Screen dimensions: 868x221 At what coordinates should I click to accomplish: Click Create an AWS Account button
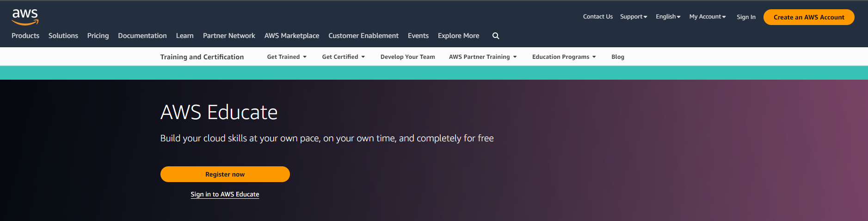coord(809,17)
